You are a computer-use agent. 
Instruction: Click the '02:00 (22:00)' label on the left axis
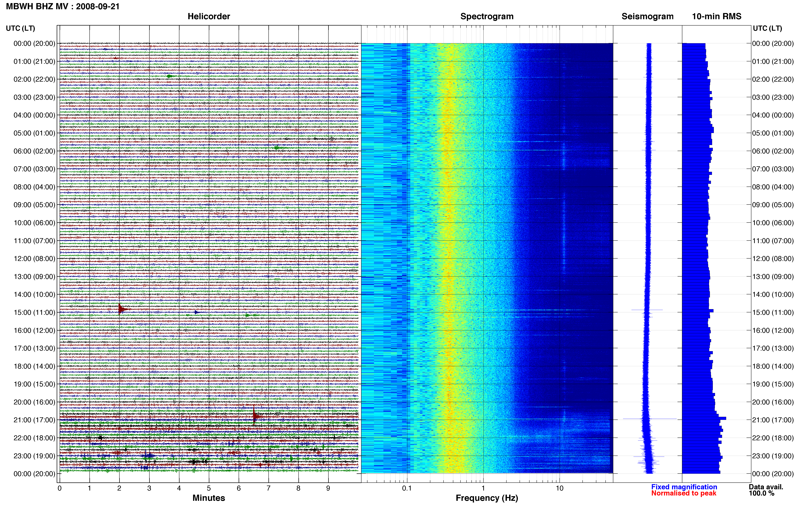(34, 79)
